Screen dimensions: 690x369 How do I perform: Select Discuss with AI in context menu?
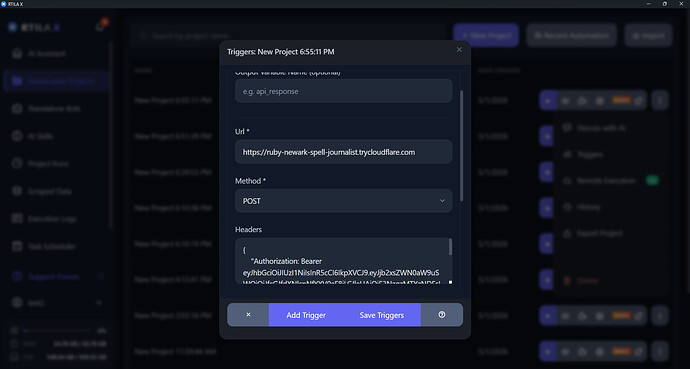[x=612, y=128]
